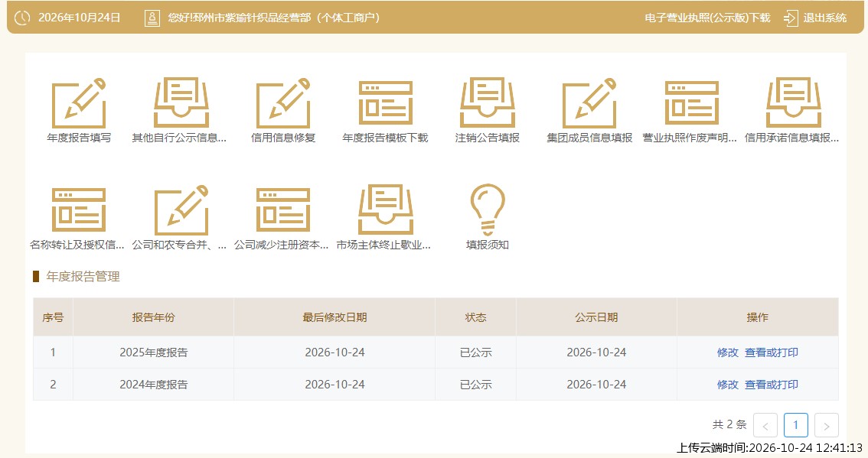Viewport: 868px width, 458px height.
Task: Click the 序号 column header
Action: tap(53, 317)
